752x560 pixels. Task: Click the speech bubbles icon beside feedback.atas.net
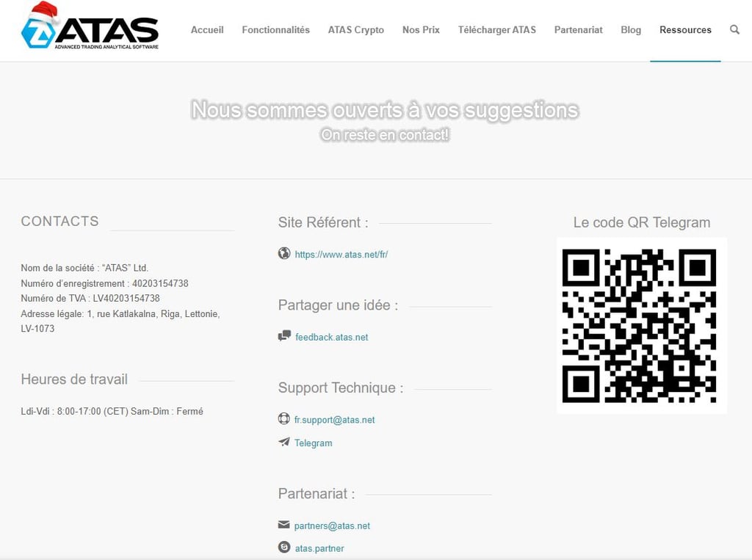point(283,335)
